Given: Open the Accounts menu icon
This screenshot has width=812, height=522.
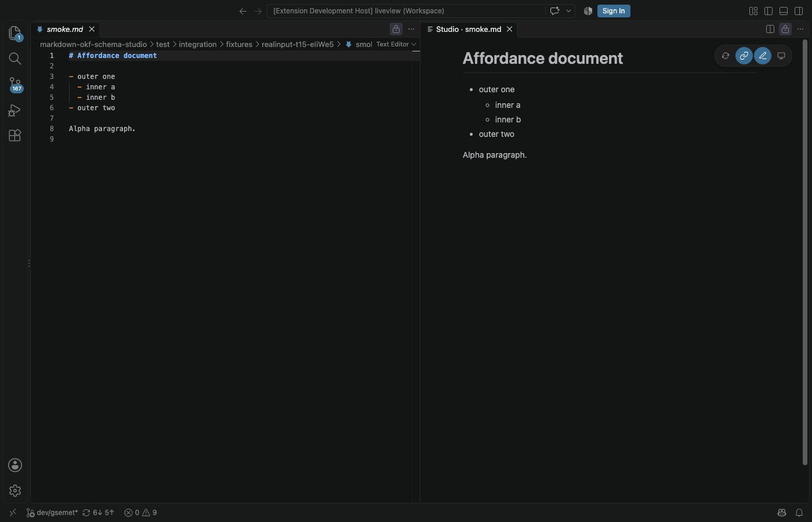Looking at the screenshot, I should pos(15,465).
